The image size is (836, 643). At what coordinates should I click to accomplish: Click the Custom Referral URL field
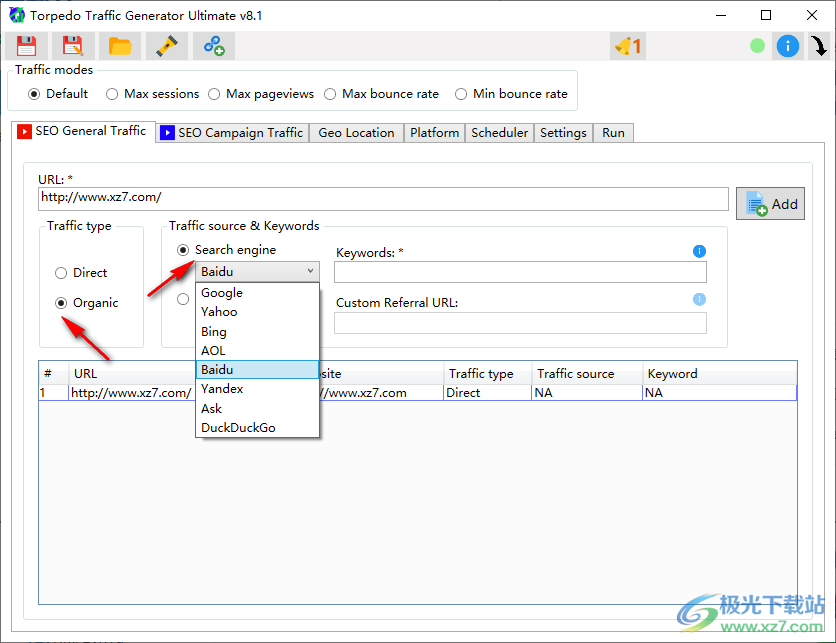pos(520,323)
